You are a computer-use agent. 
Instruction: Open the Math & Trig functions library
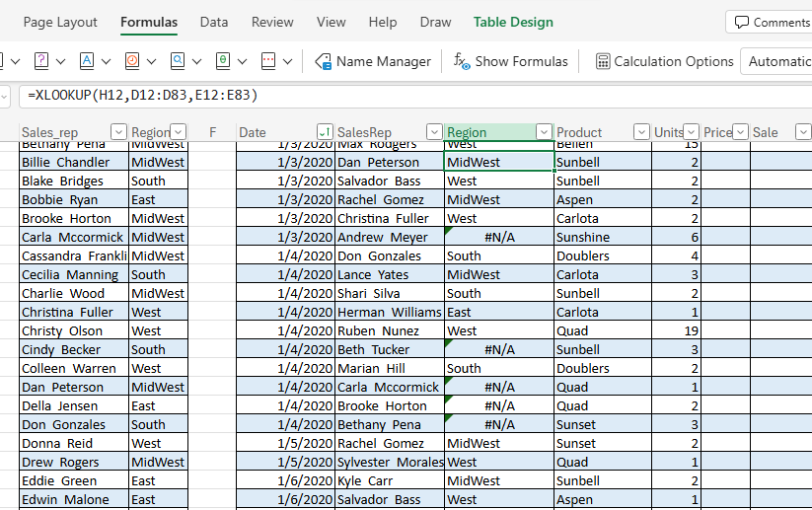click(x=230, y=61)
